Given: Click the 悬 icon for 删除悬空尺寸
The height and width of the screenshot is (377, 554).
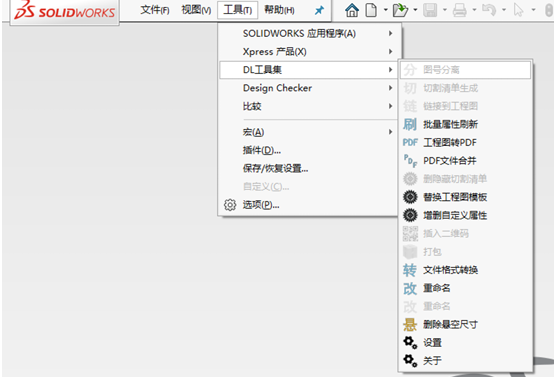Looking at the screenshot, I should click(x=410, y=325).
